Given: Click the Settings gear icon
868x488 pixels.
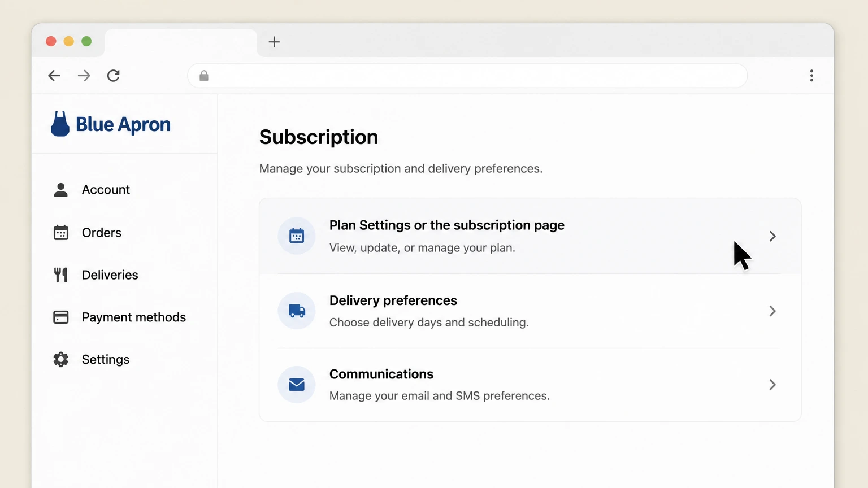Looking at the screenshot, I should (x=61, y=360).
